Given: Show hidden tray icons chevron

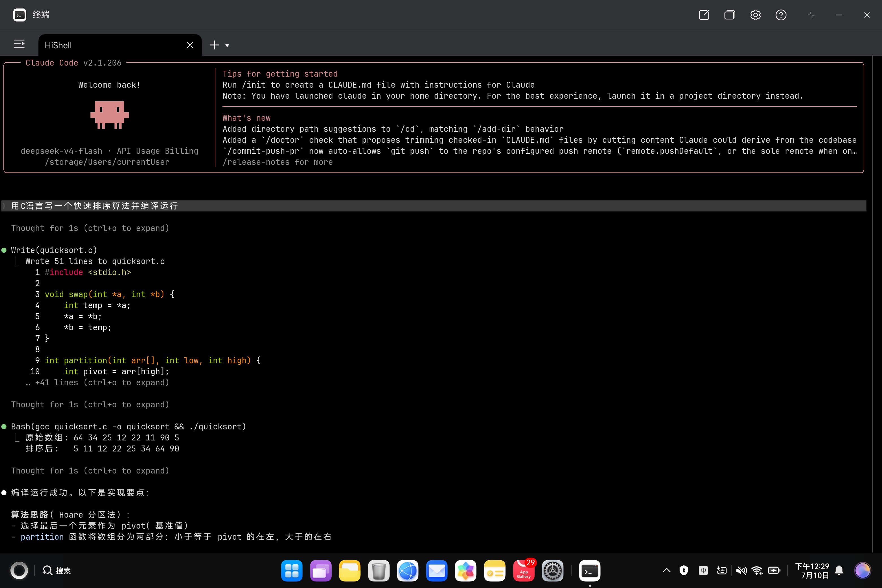Looking at the screenshot, I should pos(666,570).
